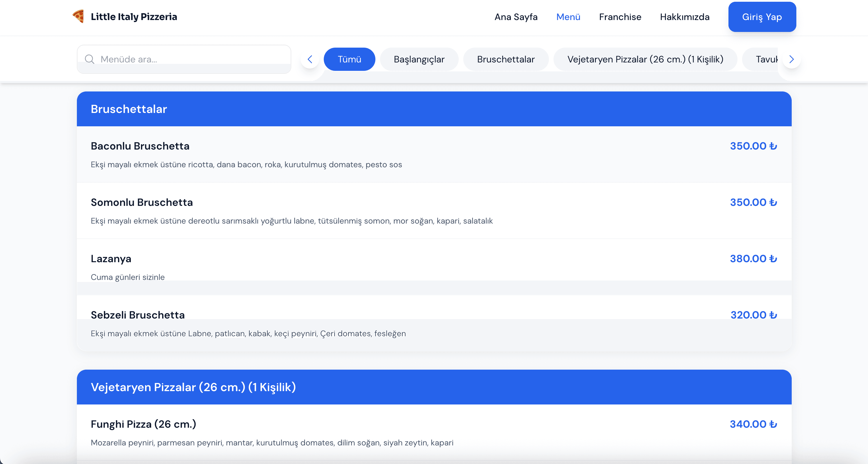The width and height of the screenshot is (868, 464).
Task: Open the Hakkımızda page
Action: tap(684, 17)
